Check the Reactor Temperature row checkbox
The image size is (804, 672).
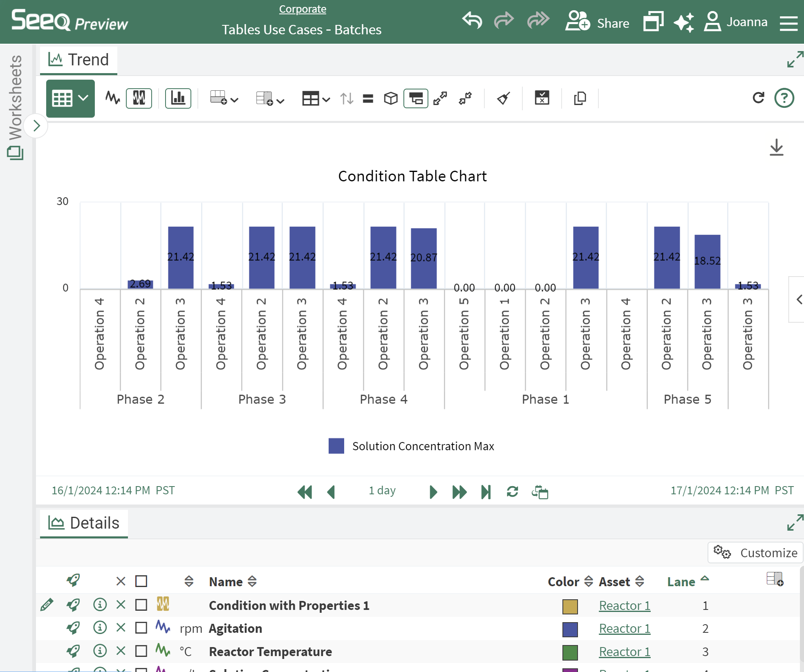coord(141,651)
